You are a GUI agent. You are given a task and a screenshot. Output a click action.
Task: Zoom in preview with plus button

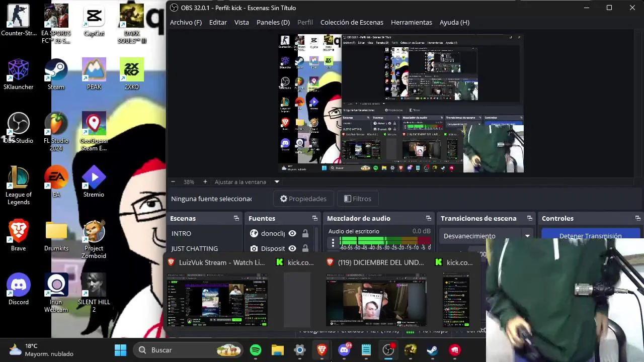[205, 182]
